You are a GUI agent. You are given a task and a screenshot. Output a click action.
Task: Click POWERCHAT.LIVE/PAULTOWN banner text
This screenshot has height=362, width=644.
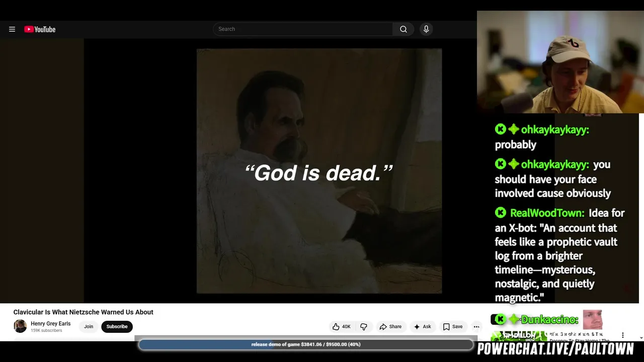click(x=555, y=349)
